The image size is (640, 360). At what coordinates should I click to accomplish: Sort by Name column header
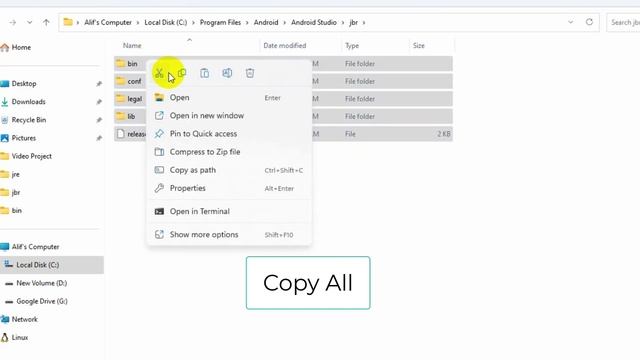tap(132, 46)
